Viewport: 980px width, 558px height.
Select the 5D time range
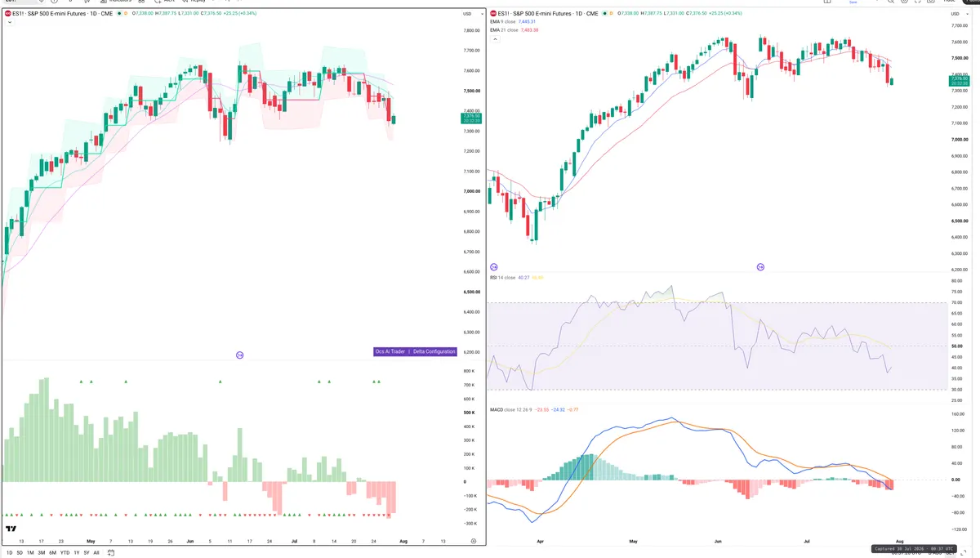point(20,553)
